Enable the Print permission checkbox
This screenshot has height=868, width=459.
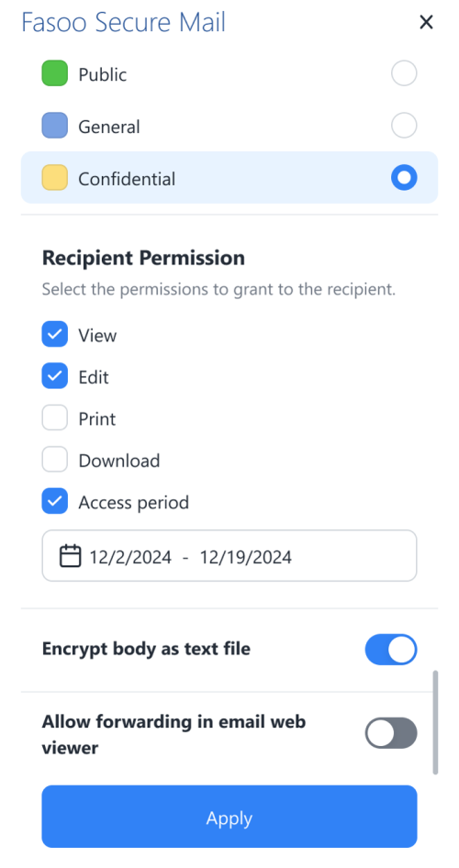click(55, 418)
